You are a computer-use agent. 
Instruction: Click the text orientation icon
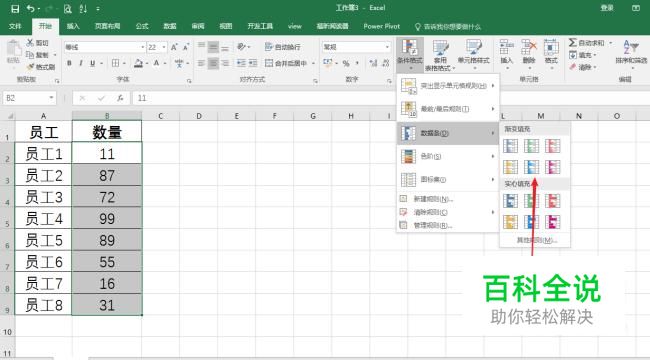tap(241, 47)
